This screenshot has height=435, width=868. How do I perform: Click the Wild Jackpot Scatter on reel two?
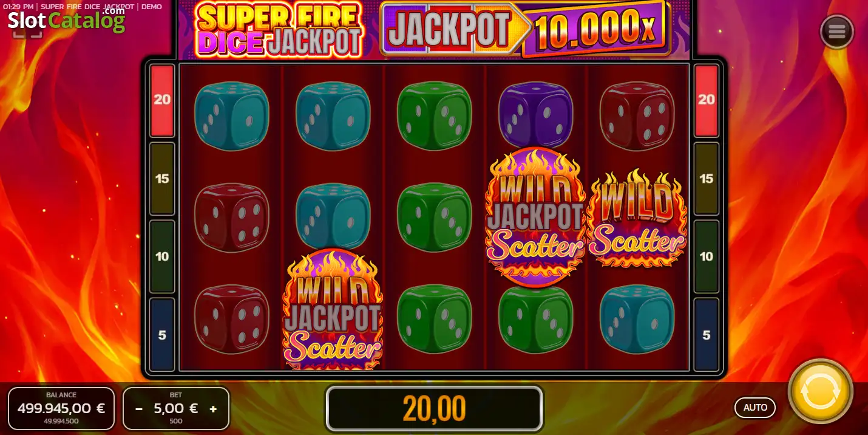point(333,310)
